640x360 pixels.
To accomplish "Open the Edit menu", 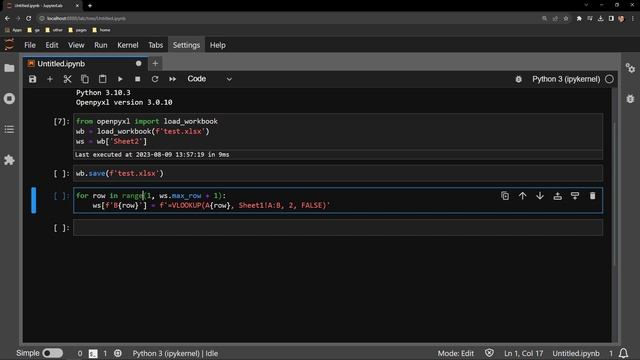I will pos(52,45).
